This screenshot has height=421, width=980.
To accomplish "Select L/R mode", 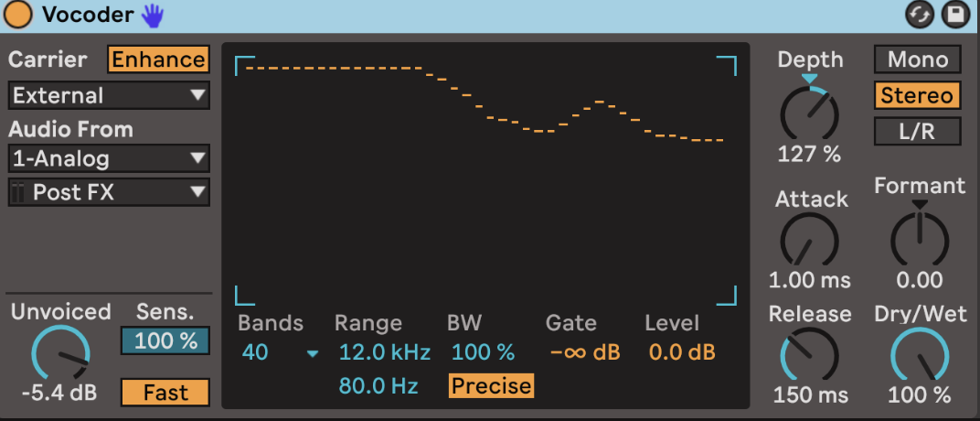I will point(918,132).
